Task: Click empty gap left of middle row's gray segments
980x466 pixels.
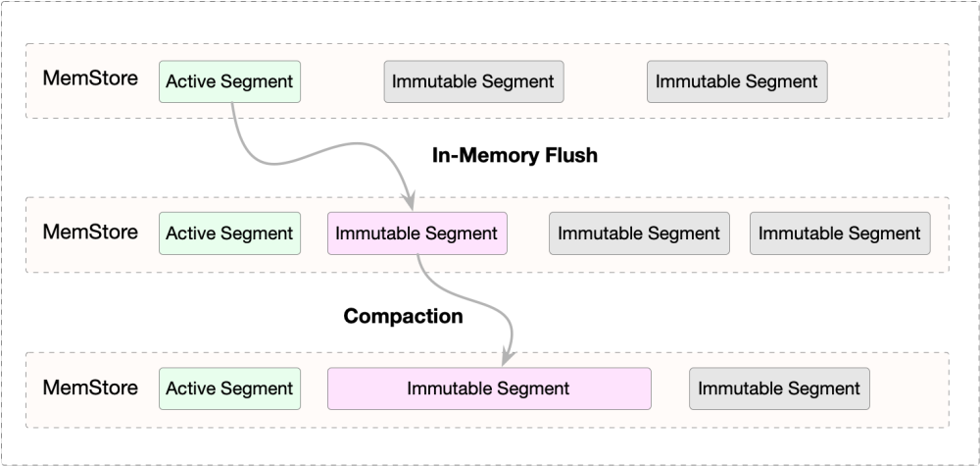Action: (x=527, y=233)
